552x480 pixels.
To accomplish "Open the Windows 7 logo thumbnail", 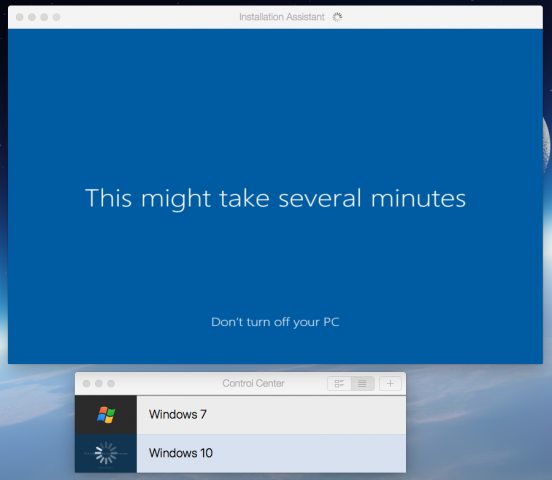I will click(106, 414).
